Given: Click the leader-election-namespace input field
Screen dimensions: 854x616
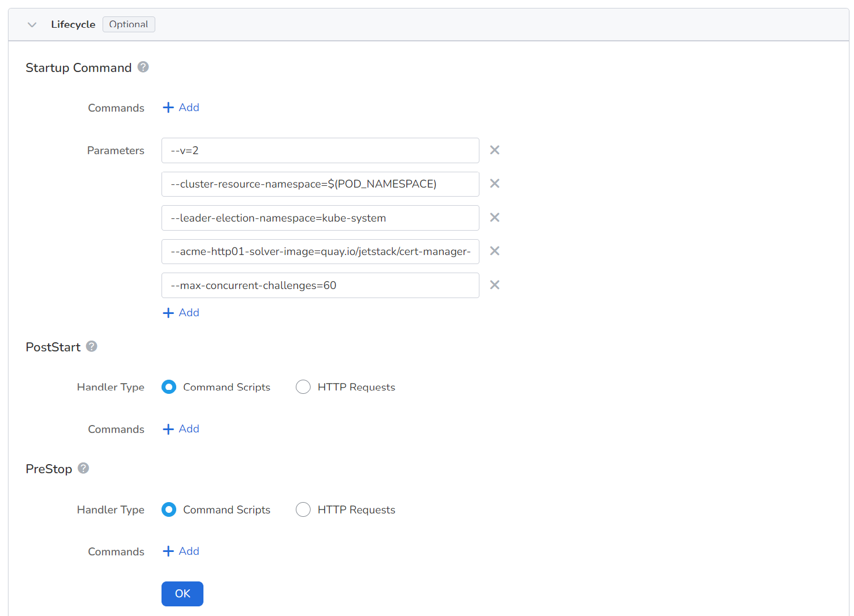Looking at the screenshot, I should (320, 218).
